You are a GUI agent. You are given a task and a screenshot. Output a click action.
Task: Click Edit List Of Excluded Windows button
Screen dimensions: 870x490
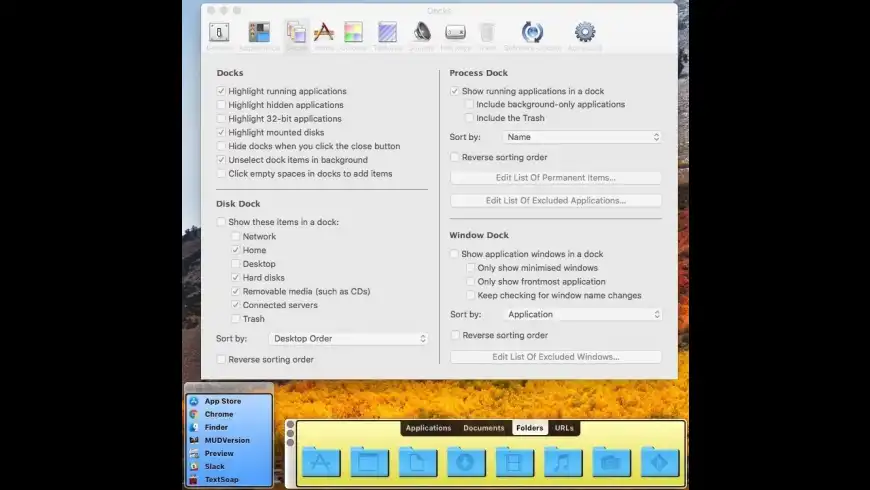[x=555, y=357]
